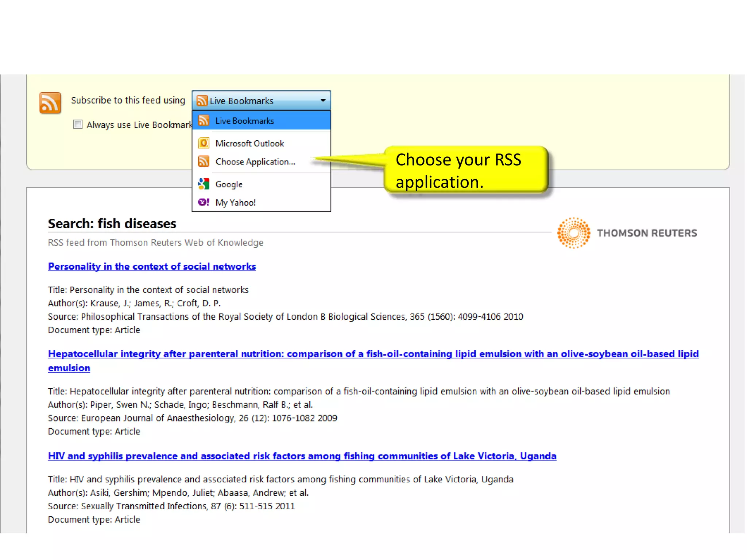Click 'RSS feed from Thomson Reuters Web of Knowledge'
747x560 pixels.
pos(155,242)
